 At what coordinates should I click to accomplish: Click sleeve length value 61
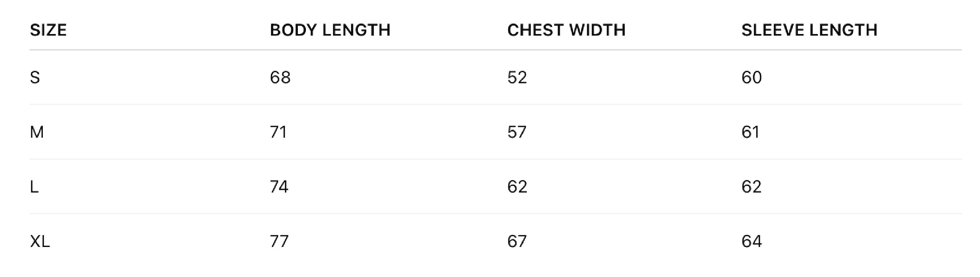[x=750, y=132]
